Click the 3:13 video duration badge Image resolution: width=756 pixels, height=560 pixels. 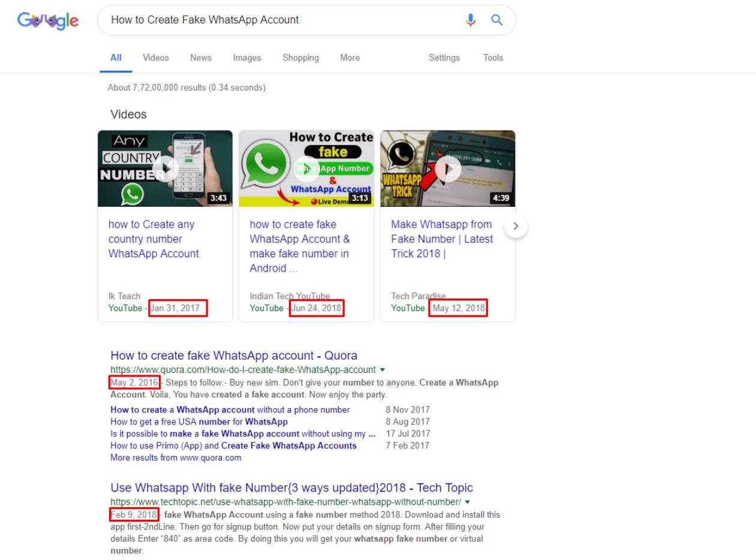click(359, 199)
